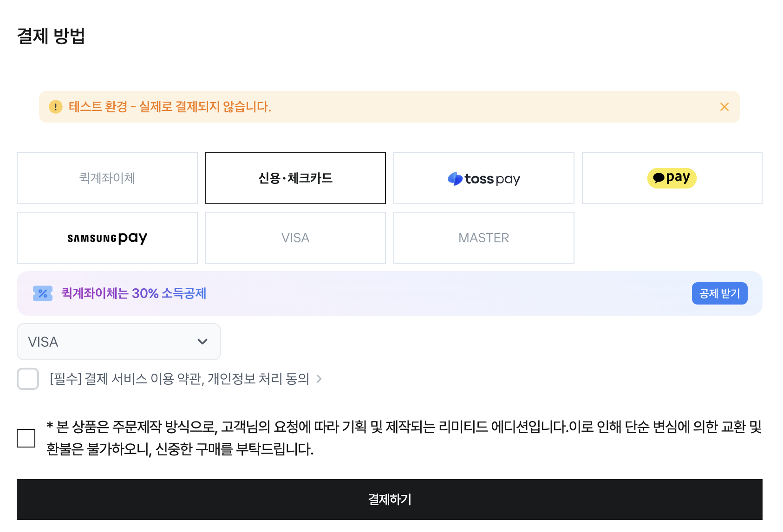783x532 pixels.
Task: Select the MASTER card tile
Action: coord(484,238)
